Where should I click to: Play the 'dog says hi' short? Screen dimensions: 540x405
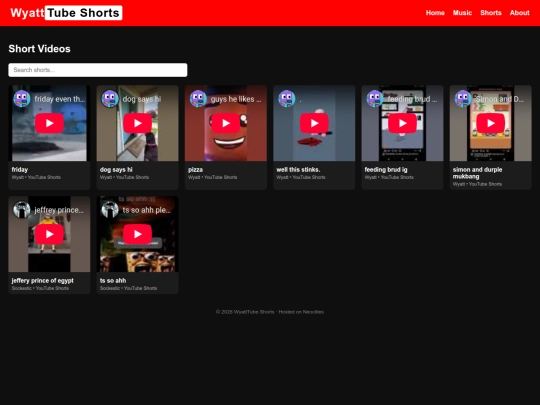pyautogui.click(x=137, y=123)
